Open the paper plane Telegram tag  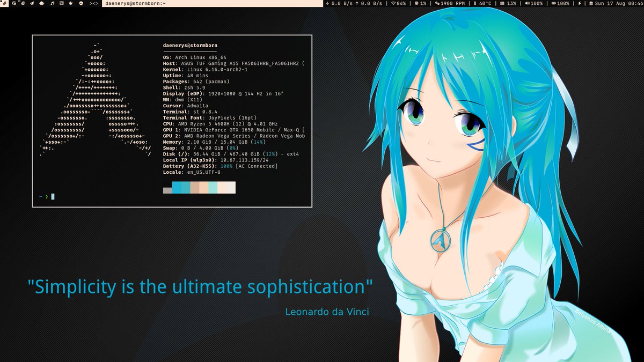pyautogui.click(x=32, y=3)
